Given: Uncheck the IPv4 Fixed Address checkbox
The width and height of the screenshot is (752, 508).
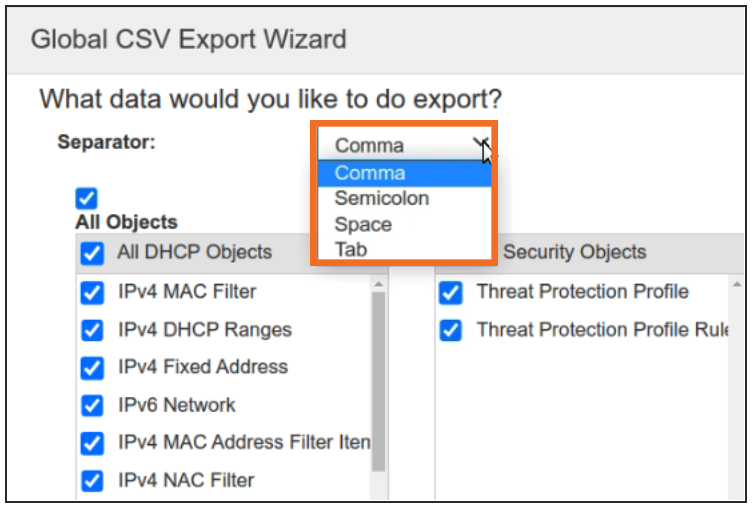Looking at the screenshot, I should coord(93,368).
